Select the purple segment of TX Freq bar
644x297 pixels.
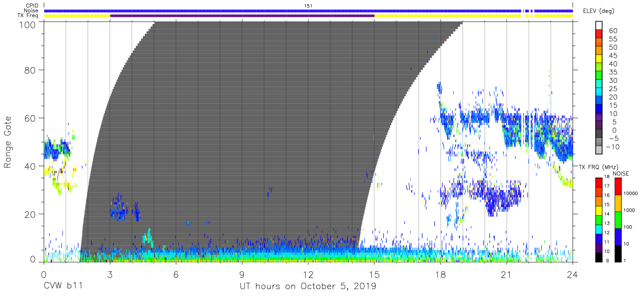[242, 16]
